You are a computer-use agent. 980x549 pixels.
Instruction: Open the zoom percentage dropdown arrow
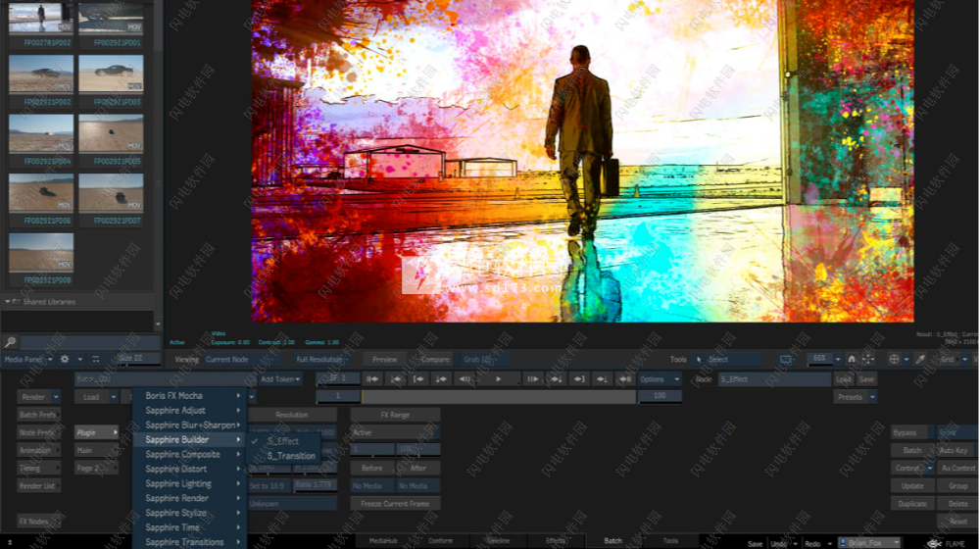[838, 359]
